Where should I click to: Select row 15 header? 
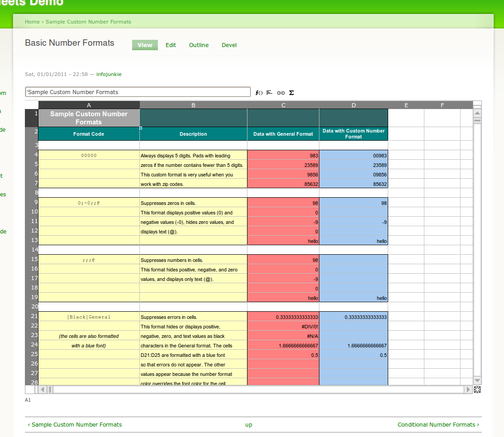[x=32, y=259]
